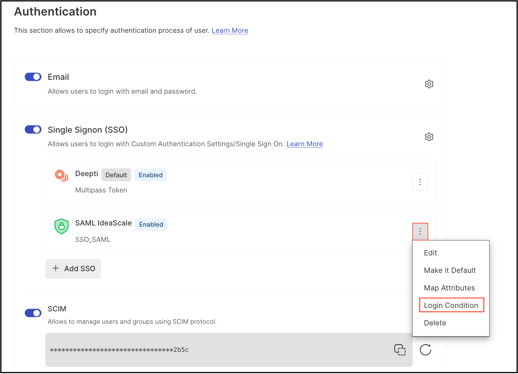
Task: Choose Delete from the SSO menu
Action: tap(435, 323)
